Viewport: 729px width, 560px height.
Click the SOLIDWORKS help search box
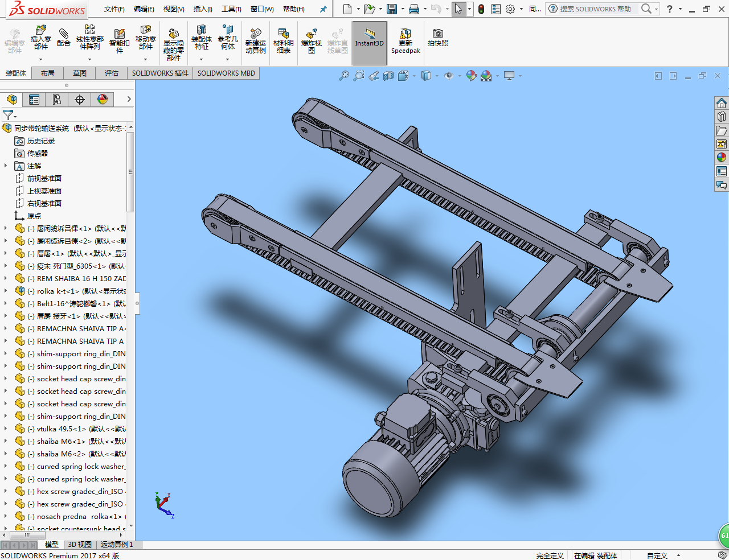pyautogui.click(x=595, y=9)
